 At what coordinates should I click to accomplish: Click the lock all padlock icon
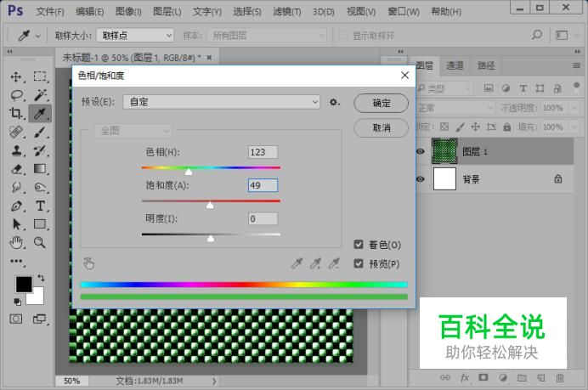coord(506,127)
